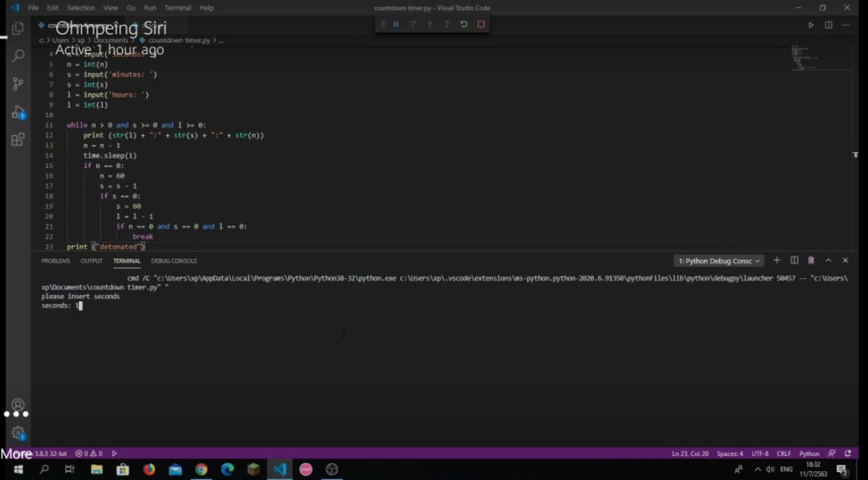Open the Explorer view in activity bar
The image size is (868, 480).
click(18, 27)
